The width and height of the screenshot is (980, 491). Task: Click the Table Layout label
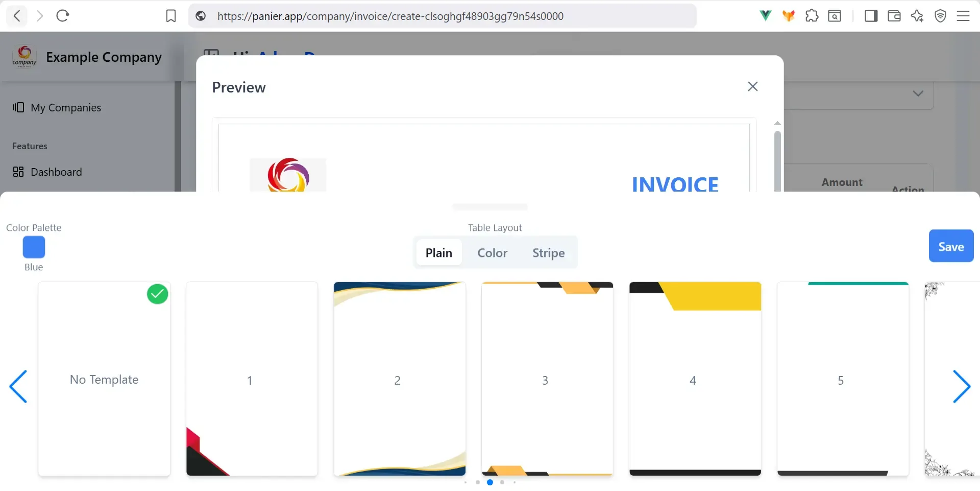point(495,228)
